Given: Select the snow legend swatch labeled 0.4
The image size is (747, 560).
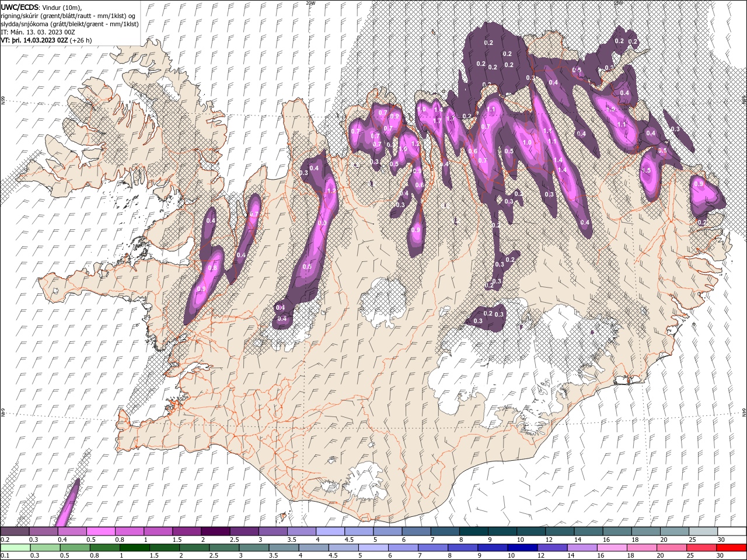Looking at the screenshot, I should (72, 531).
